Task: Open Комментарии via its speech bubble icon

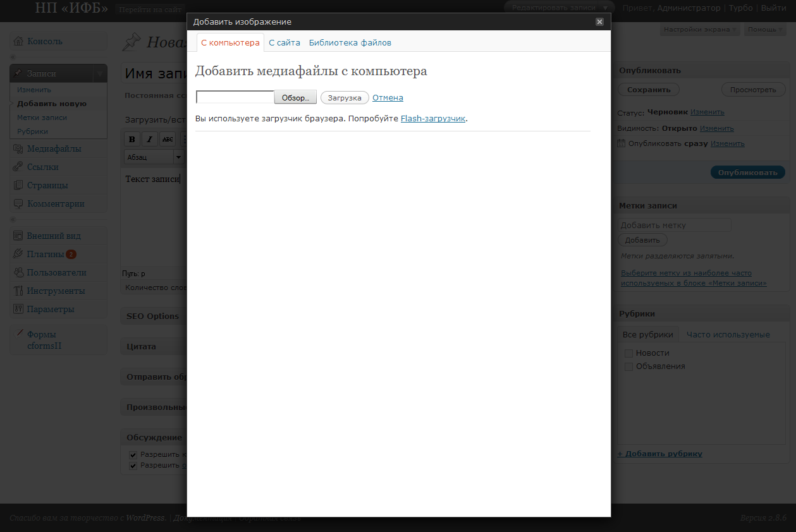Action: 18,204
